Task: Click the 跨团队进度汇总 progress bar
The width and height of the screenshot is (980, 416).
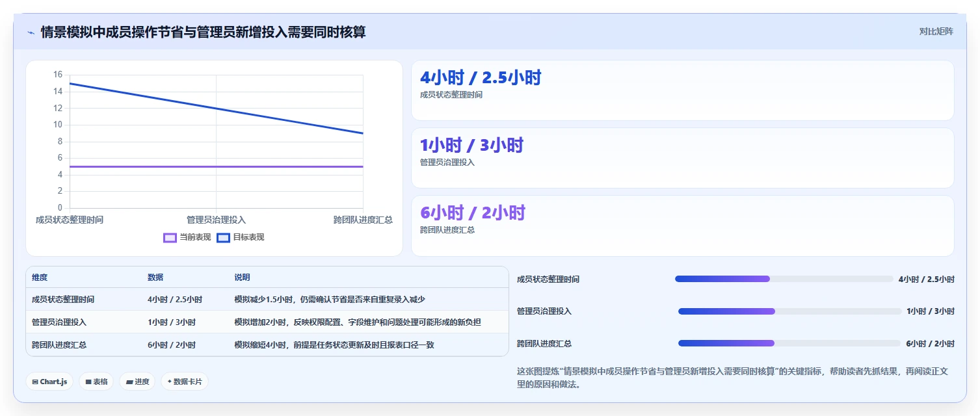Action: coord(789,343)
